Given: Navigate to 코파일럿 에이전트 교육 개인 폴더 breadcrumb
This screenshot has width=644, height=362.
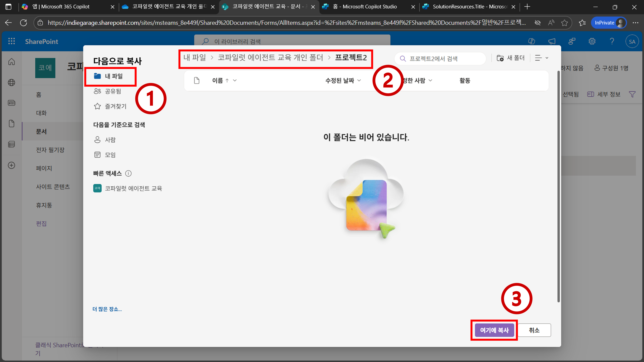Looking at the screenshot, I should 270,57.
